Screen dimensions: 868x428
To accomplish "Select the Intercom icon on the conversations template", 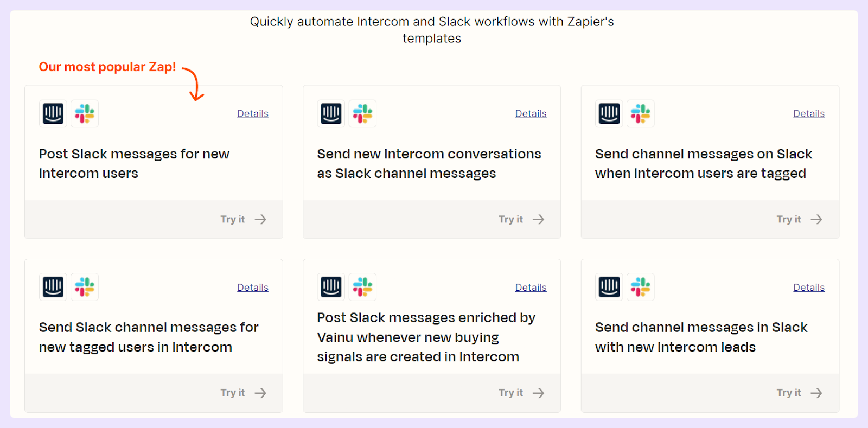I will (331, 113).
